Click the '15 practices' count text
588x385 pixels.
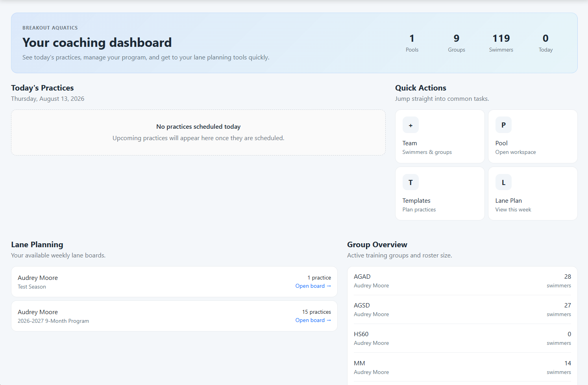click(x=316, y=312)
